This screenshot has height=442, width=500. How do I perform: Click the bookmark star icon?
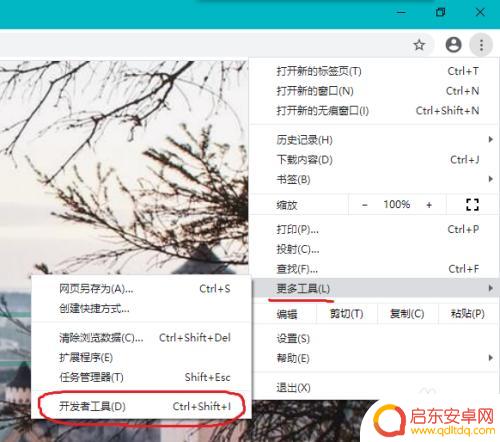[x=419, y=45]
